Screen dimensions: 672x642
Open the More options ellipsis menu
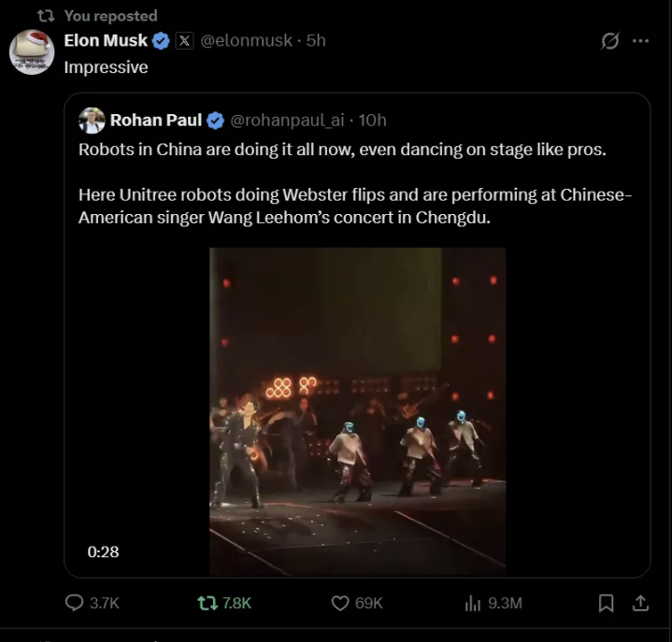(x=640, y=41)
